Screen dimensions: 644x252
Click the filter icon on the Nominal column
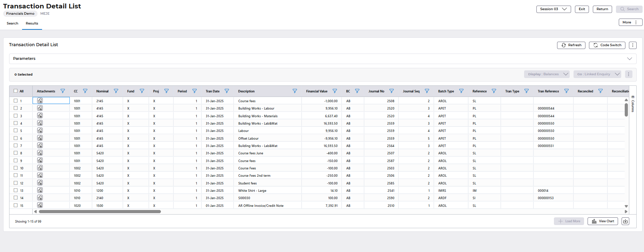click(116, 91)
